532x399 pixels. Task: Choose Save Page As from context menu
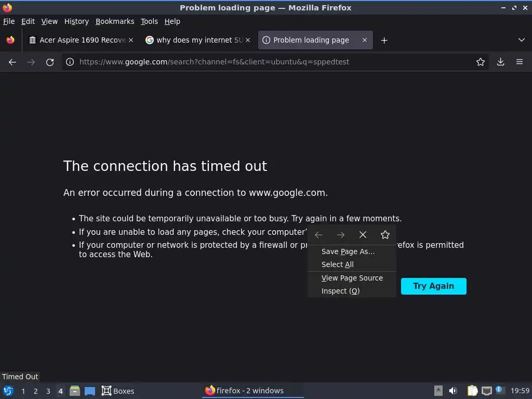tap(352, 251)
